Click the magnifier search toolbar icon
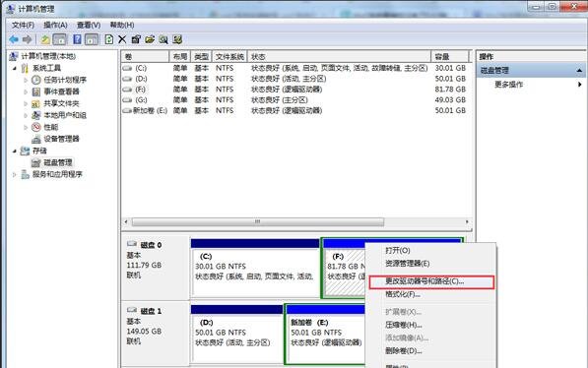The width and height of the screenshot is (588, 368). pyautogui.click(x=163, y=39)
